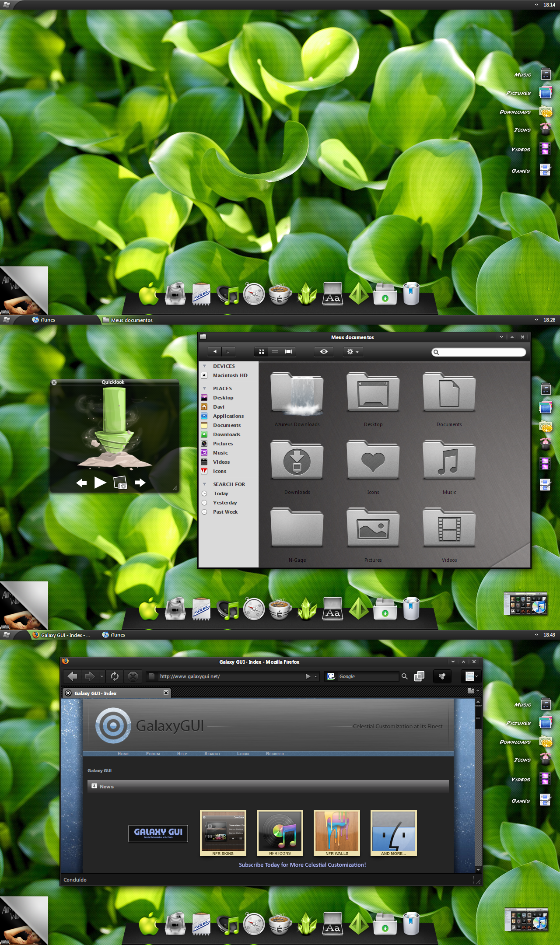Select the Desktop folder in file pane

pos(373,392)
